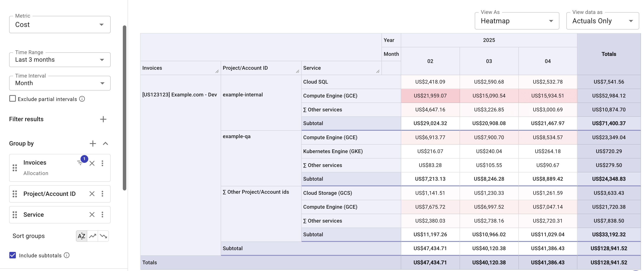Click the info icon beside Include subtotals
The height and width of the screenshot is (271, 644).
(x=66, y=255)
